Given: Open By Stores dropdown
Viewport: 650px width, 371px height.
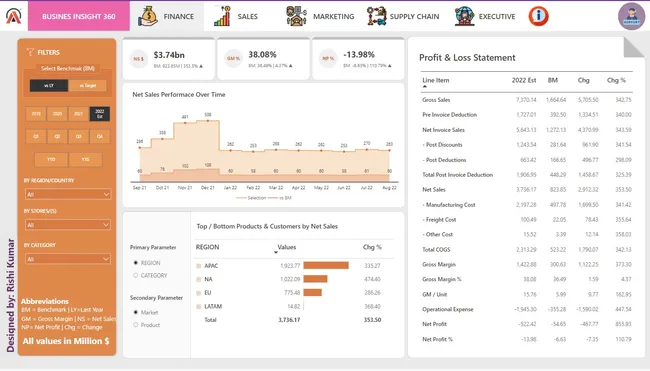Looking at the screenshot, I should click(x=68, y=225).
